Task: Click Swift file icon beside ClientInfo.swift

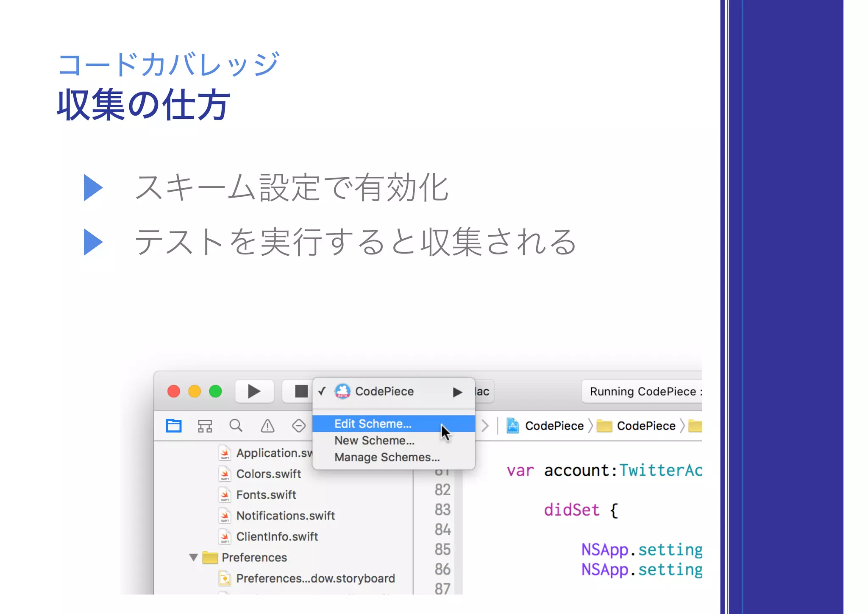Action: [x=225, y=536]
